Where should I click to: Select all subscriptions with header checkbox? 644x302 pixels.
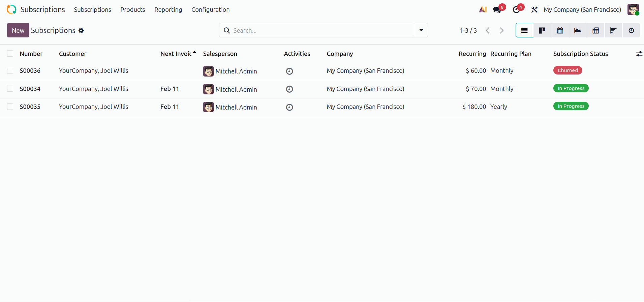pos(10,54)
